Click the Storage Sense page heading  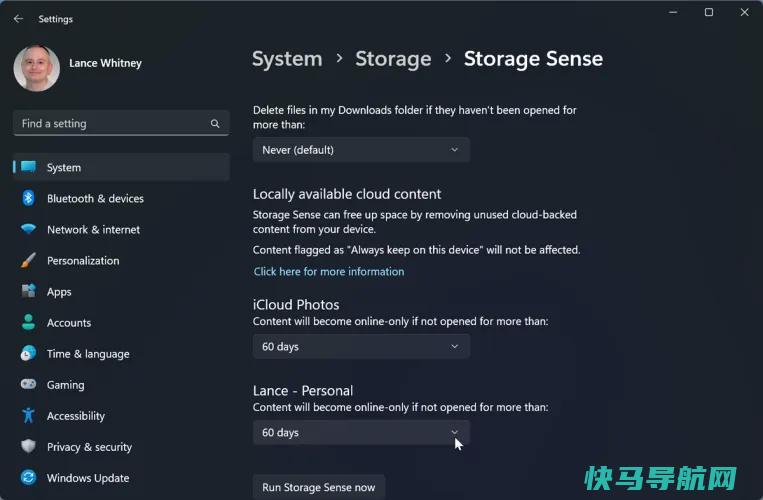pos(533,59)
